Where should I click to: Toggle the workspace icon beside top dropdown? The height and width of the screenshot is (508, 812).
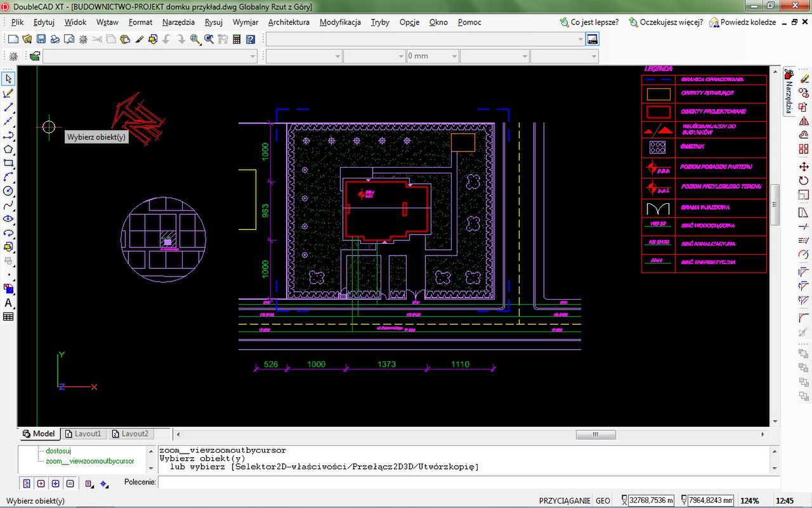[592, 39]
